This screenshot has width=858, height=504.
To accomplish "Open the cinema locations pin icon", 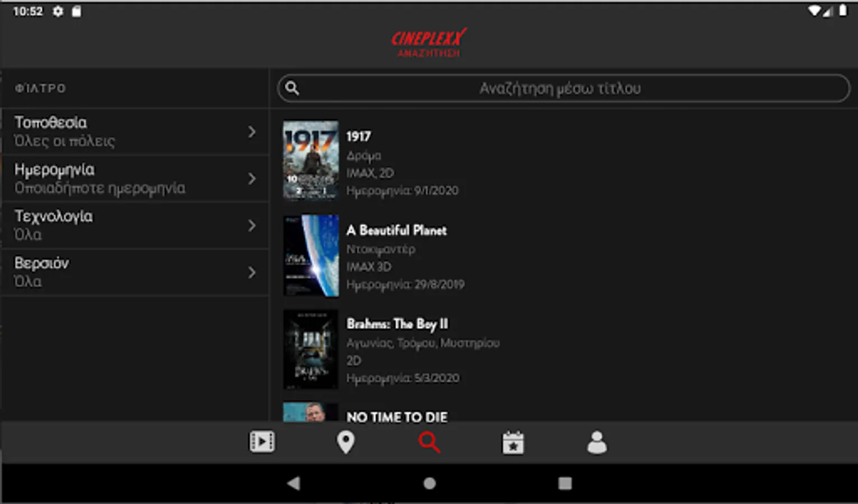I will point(346,442).
